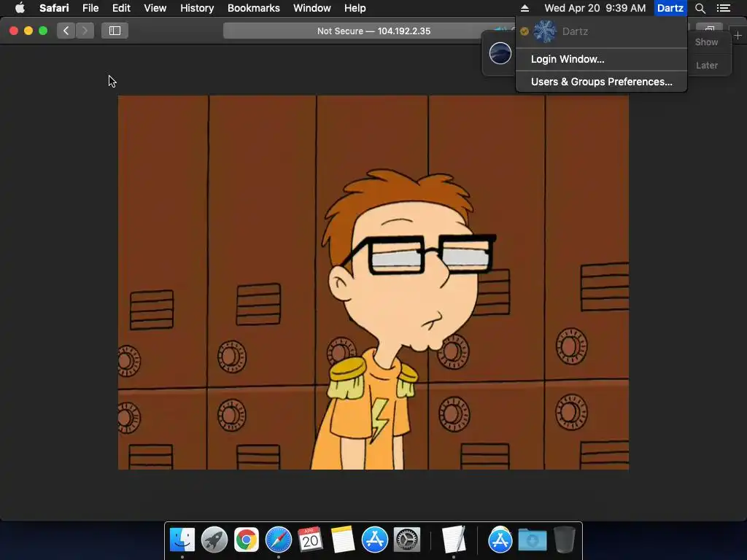Screen dimensions: 747x560
Task: Open the View menu
Action: point(155,8)
